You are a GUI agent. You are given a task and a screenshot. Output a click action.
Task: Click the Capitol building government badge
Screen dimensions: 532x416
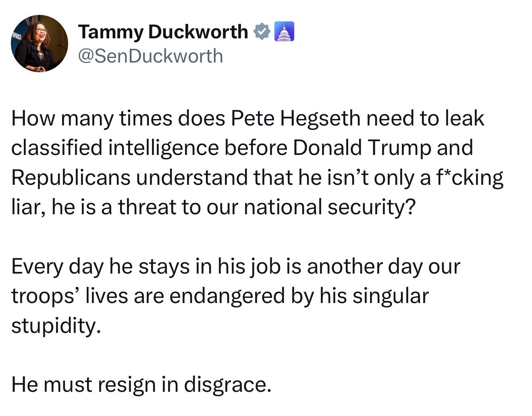pyautogui.click(x=284, y=32)
